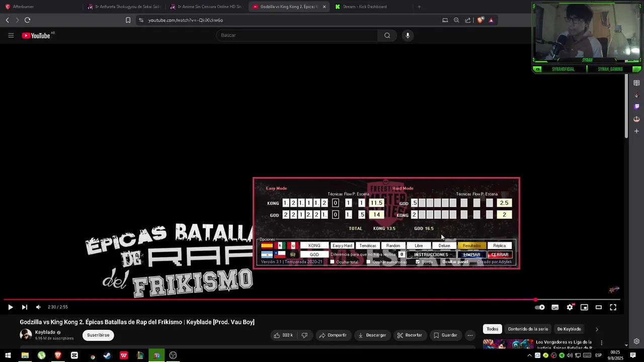Click Ocultar panel link
The width and height of the screenshot is (644, 362).
455,262
